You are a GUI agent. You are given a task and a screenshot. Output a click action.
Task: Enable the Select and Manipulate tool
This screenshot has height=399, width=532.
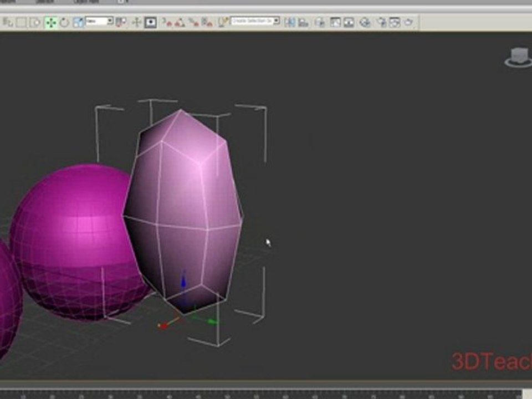click(136, 22)
